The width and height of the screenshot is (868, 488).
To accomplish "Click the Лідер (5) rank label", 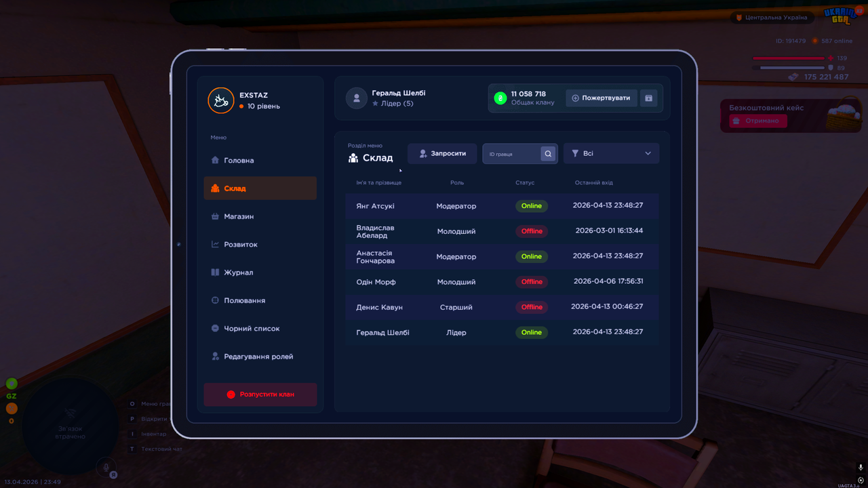I will click(x=397, y=104).
